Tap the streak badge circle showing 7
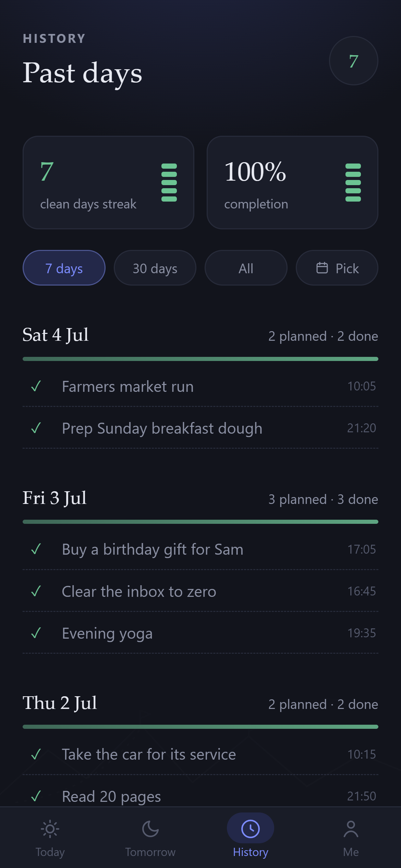This screenshot has height=868, width=401. 353,61
